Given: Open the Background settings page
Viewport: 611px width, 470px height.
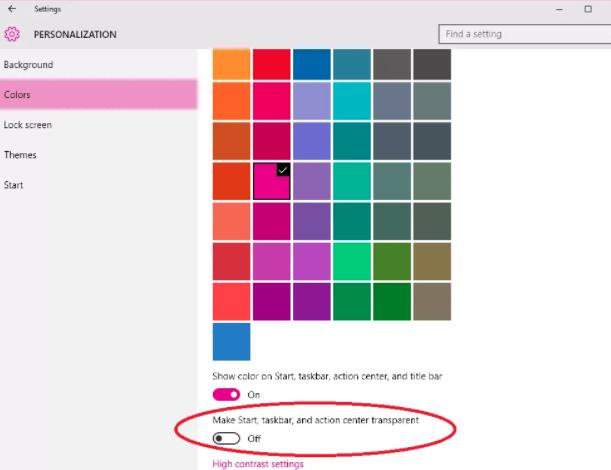Looking at the screenshot, I should (x=29, y=65).
